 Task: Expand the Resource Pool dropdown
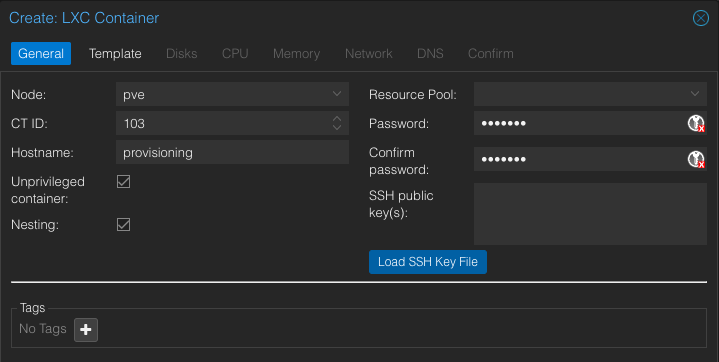pyautogui.click(x=590, y=94)
